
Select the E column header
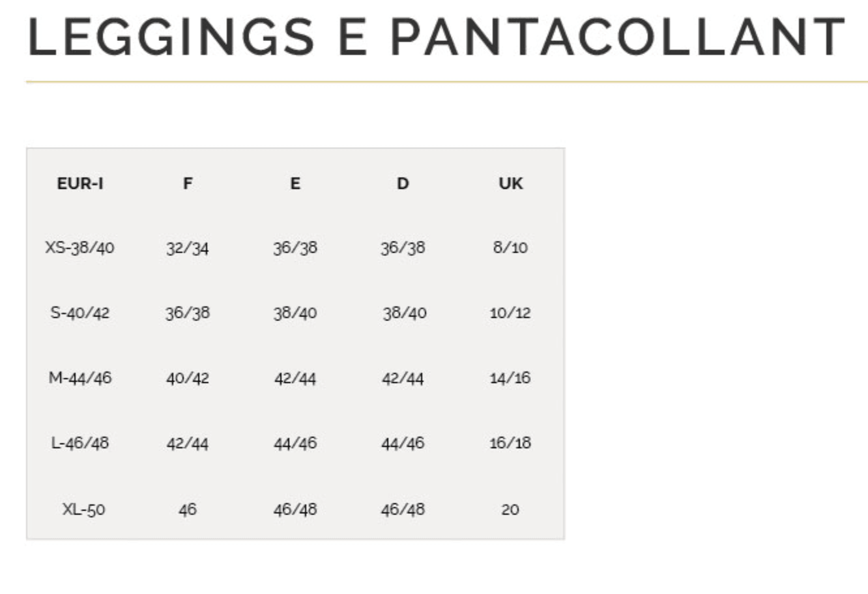[x=295, y=184]
